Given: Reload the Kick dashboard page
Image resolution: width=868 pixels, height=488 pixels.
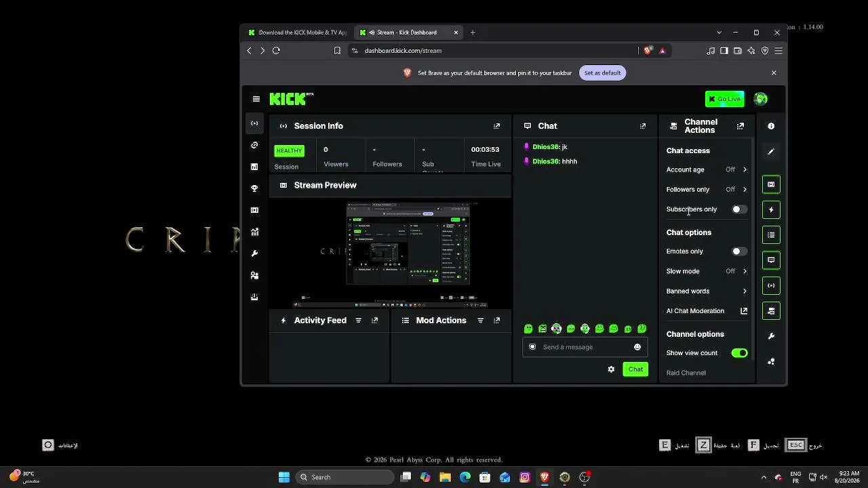Looking at the screenshot, I should click(276, 50).
